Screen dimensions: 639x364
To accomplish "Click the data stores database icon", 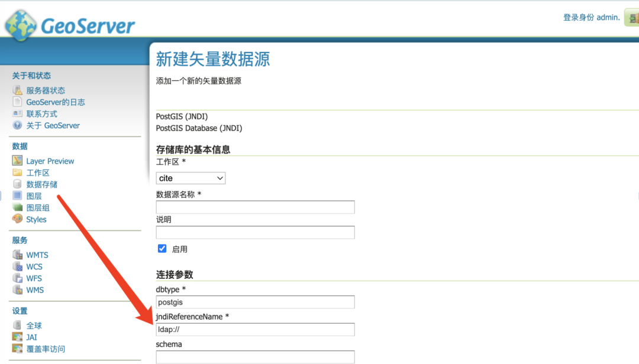I will coord(17,184).
